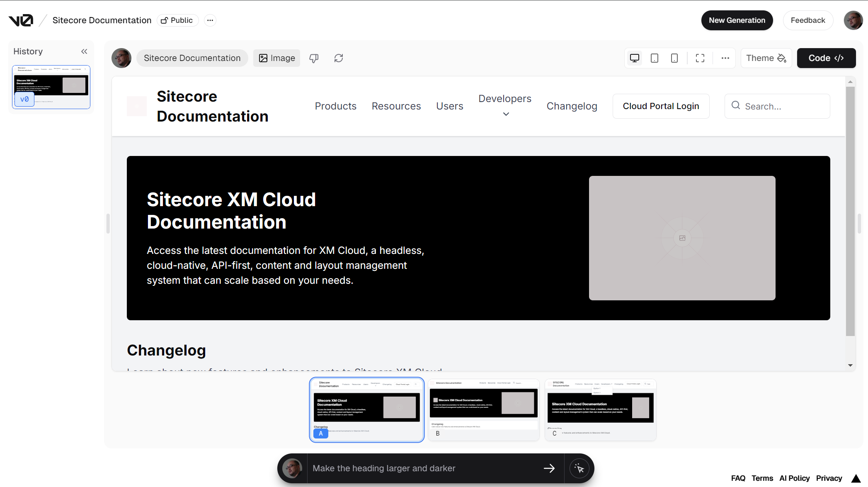The width and height of the screenshot is (868, 487).
Task: Open the Terms link
Action: (x=762, y=478)
